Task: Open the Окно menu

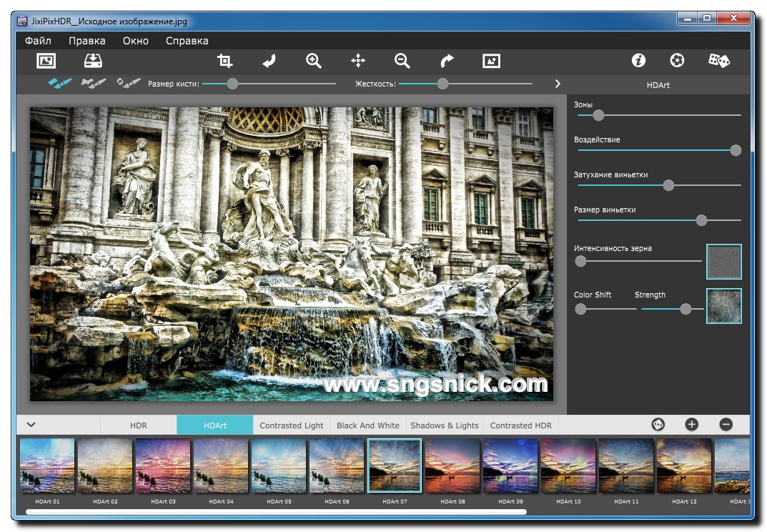Action: tap(136, 41)
